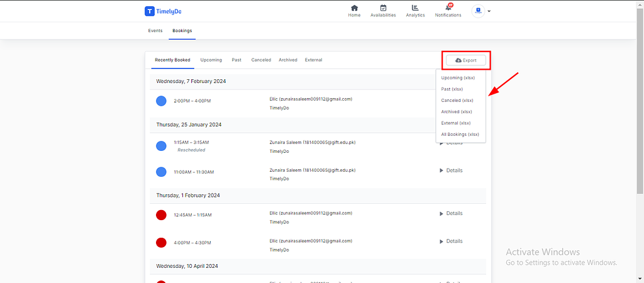This screenshot has height=283, width=644.
Task: Expand Details for 11:00AM – 11:30AM booking
Action: coord(451,170)
